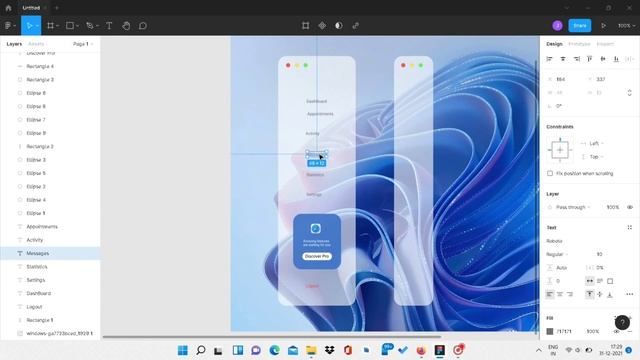Enable Auto width text resizing
Screen dimensions: 640x360
point(589,281)
